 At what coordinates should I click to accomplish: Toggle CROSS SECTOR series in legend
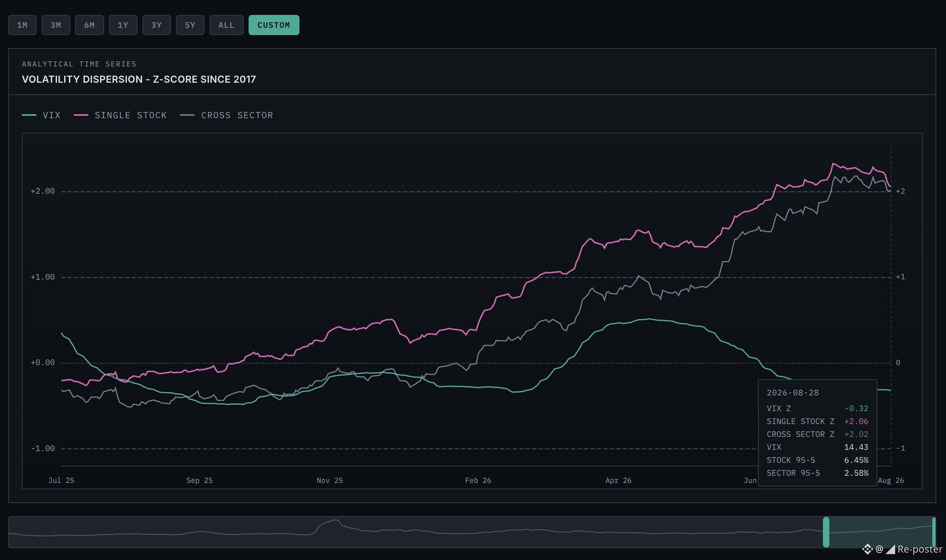226,115
